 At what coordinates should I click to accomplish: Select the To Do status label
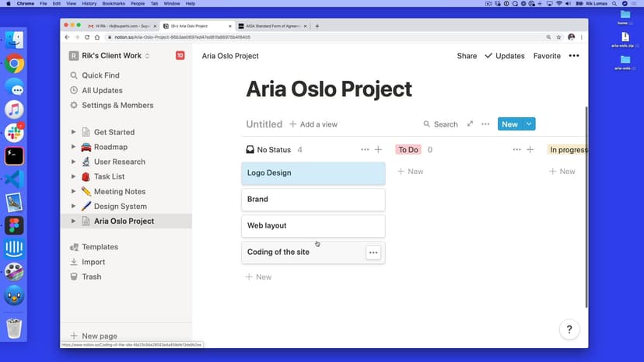408,150
